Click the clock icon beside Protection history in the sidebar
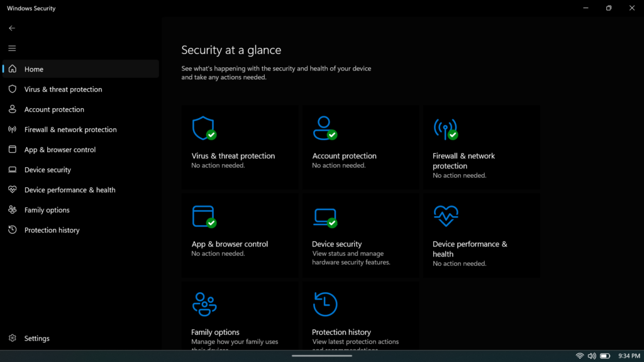 click(13, 230)
